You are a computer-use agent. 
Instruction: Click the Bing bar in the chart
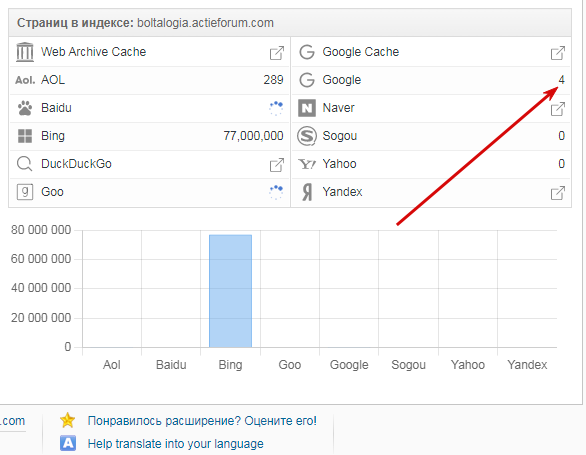click(x=230, y=291)
